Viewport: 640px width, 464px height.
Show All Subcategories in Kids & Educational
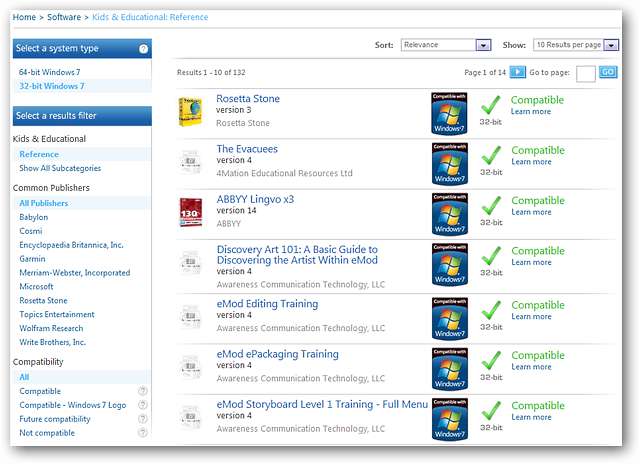59,168
